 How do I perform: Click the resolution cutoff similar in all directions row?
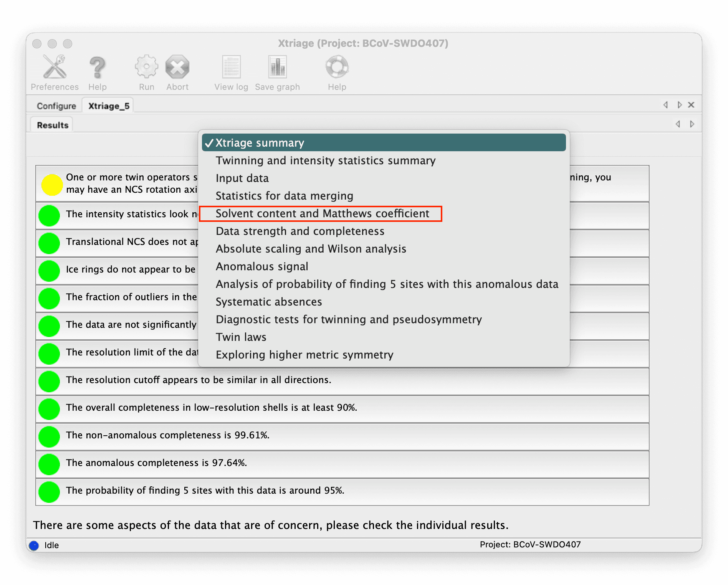click(342, 381)
